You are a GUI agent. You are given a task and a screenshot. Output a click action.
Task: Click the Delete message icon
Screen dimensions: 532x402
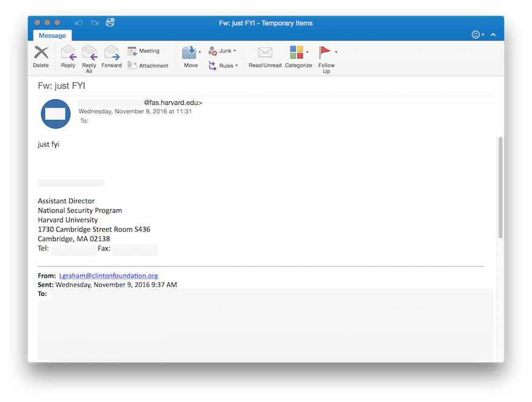click(x=41, y=53)
